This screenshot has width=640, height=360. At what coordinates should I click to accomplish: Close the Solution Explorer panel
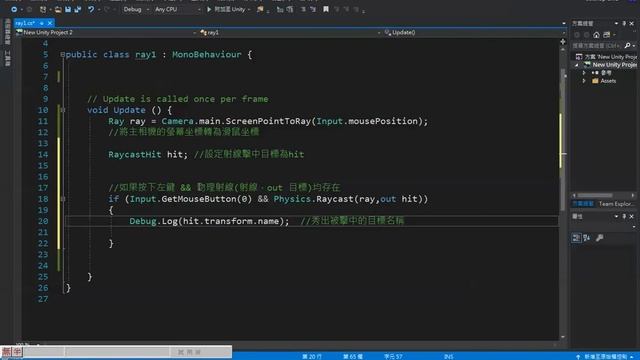[x=631, y=24]
